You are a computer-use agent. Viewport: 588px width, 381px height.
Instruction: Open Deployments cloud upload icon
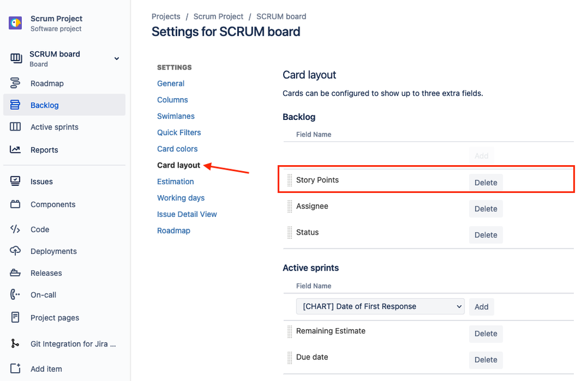pos(15,251)
